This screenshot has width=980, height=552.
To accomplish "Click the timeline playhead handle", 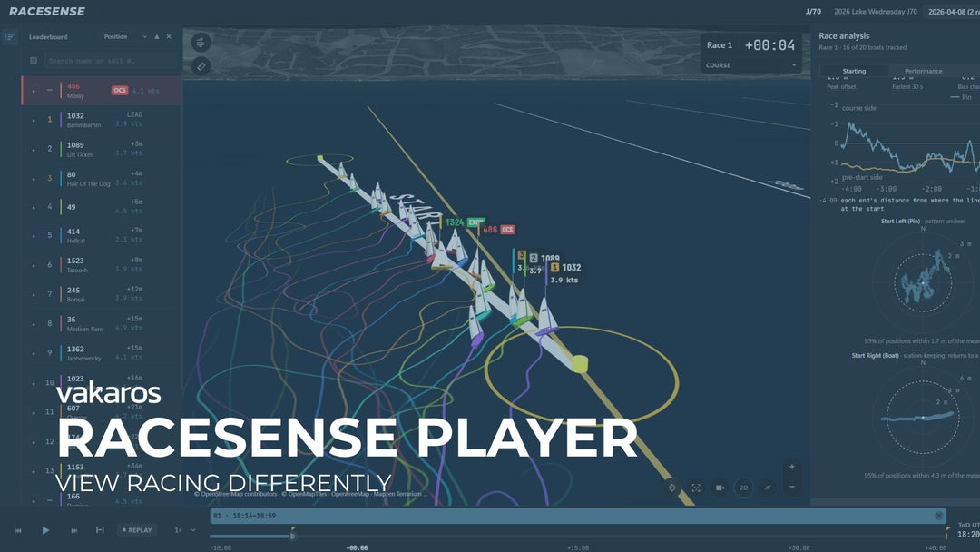I will pos(292,535).
